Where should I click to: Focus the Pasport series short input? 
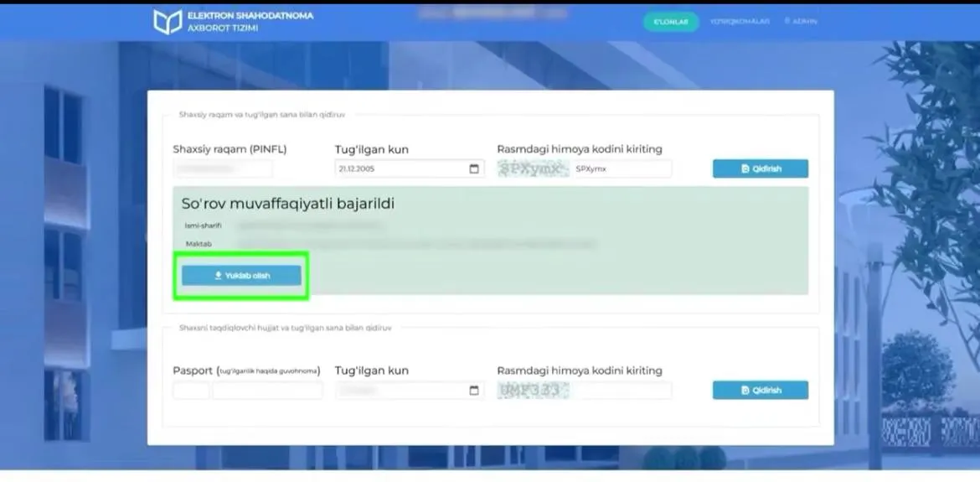click(x=191, y=391)
